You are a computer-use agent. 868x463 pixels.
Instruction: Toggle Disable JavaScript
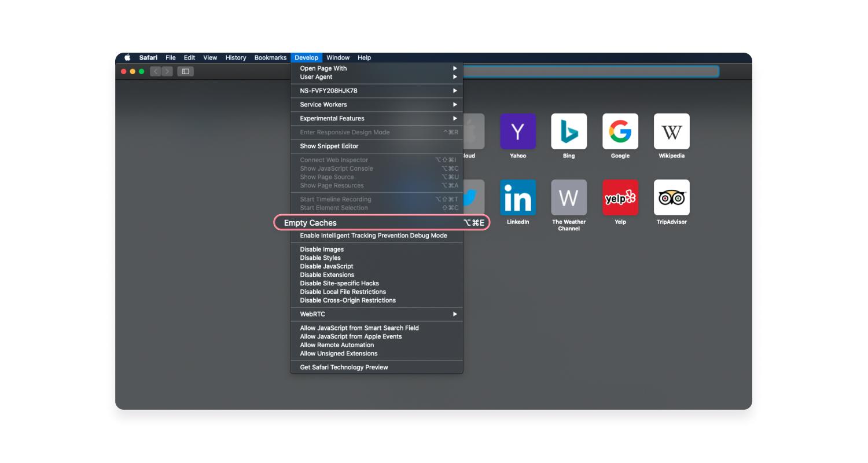coord(377,266)
